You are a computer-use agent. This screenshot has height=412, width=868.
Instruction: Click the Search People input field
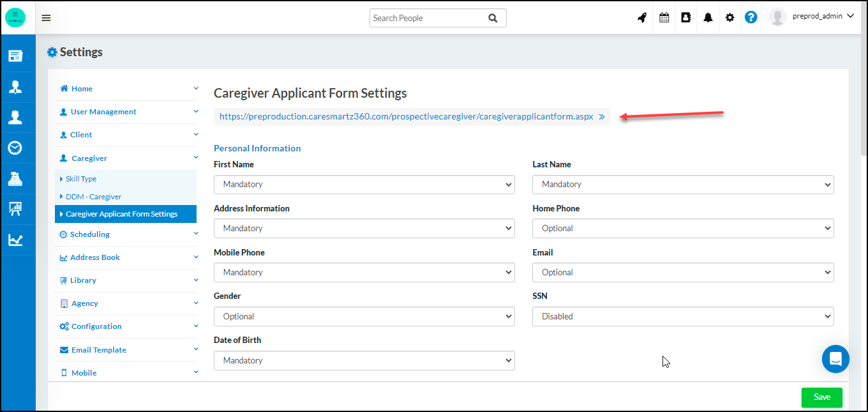[x=428, y=17]
